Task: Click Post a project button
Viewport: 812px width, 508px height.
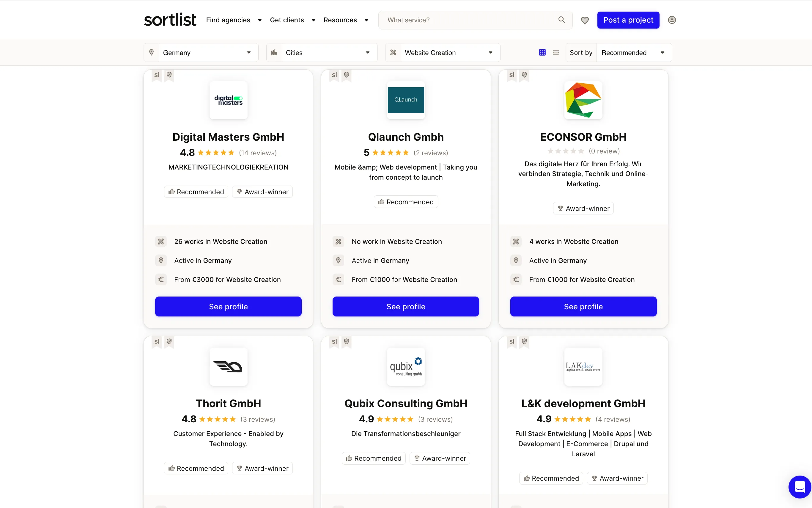Action: coord(628,20)
